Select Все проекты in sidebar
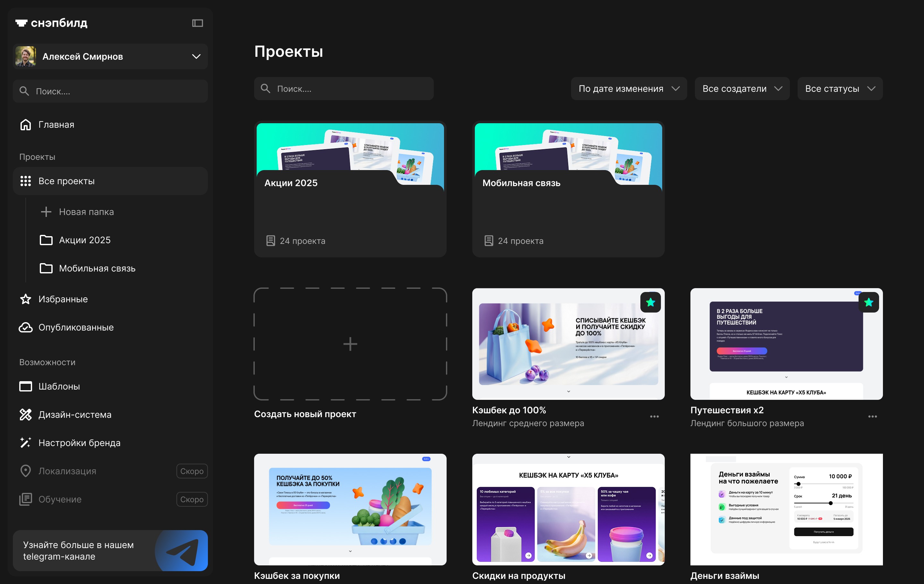The height and width of the screenshot is (584, 924). tap(66, 181)
